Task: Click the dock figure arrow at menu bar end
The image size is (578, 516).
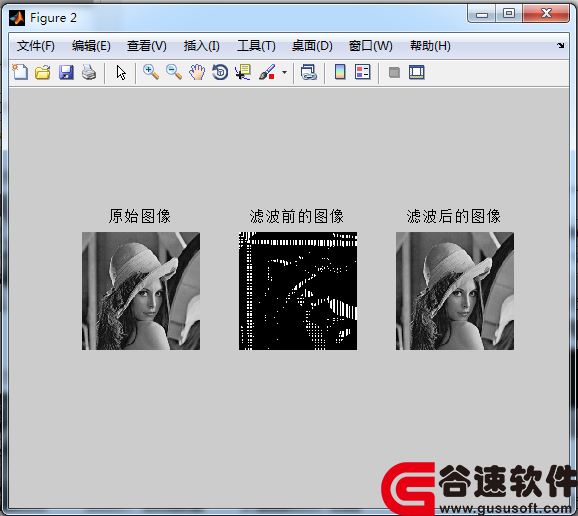Action: [x=560, y=45]
